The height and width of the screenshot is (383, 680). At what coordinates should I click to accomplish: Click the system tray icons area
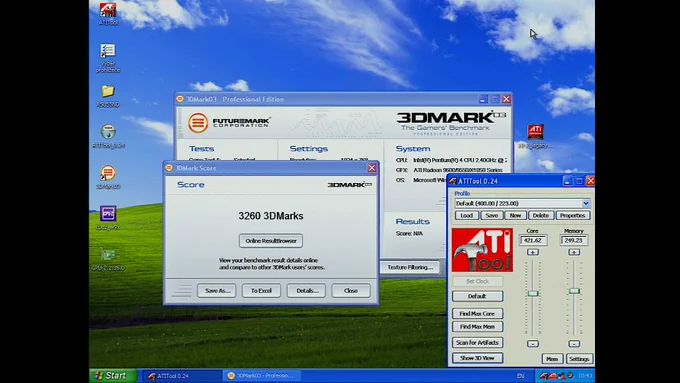pos(556,376)
